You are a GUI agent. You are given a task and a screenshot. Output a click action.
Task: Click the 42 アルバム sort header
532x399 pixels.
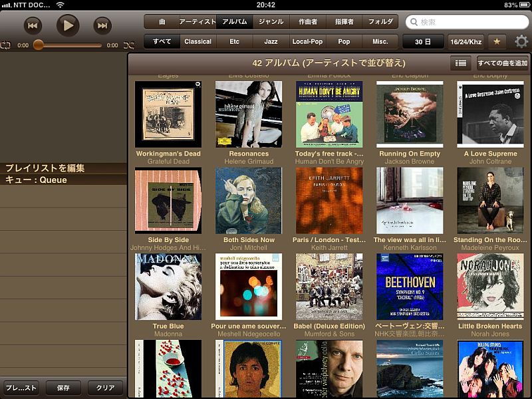(x=329, y=63)
